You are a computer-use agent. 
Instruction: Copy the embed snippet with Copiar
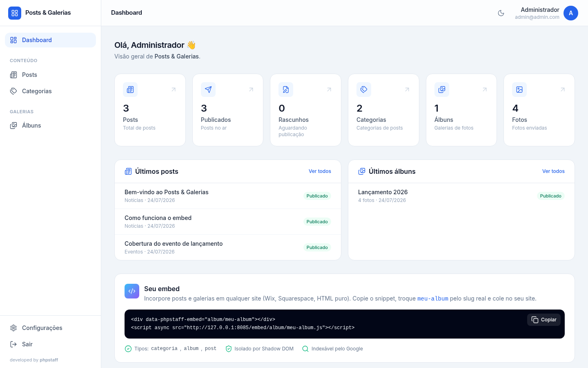(544, 320)
